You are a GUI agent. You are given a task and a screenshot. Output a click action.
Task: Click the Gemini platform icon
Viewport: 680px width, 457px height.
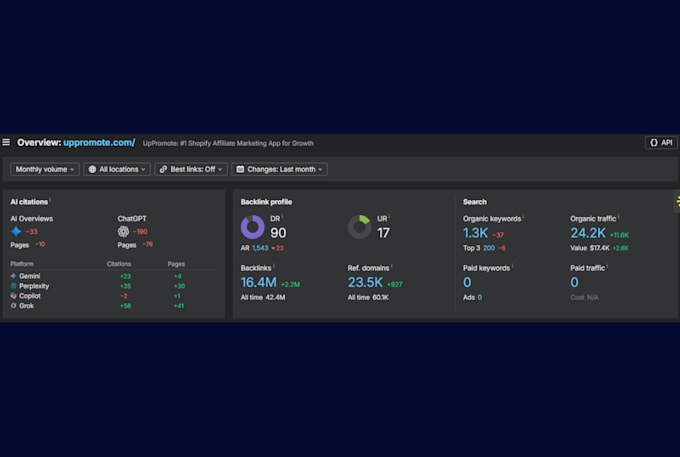click(x=13, y=276)
